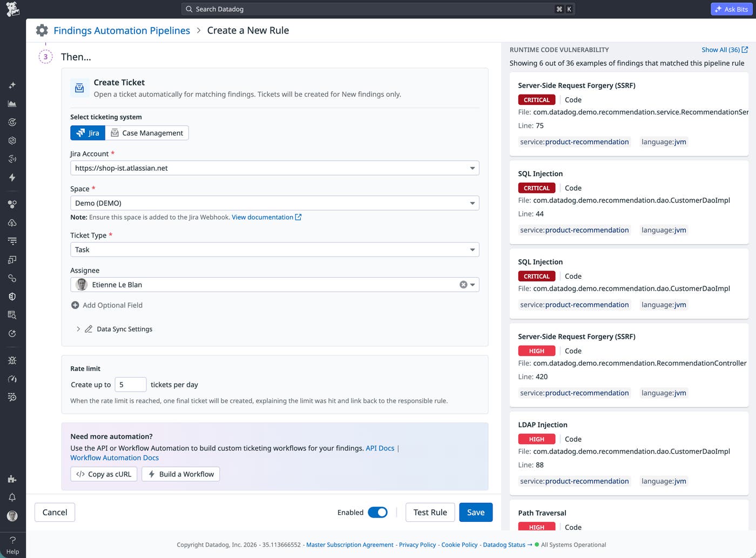Image resolution: width=756 pixels, height=558 pixels.
Task: Click the tickets per day number field
Action: point(131,385)
